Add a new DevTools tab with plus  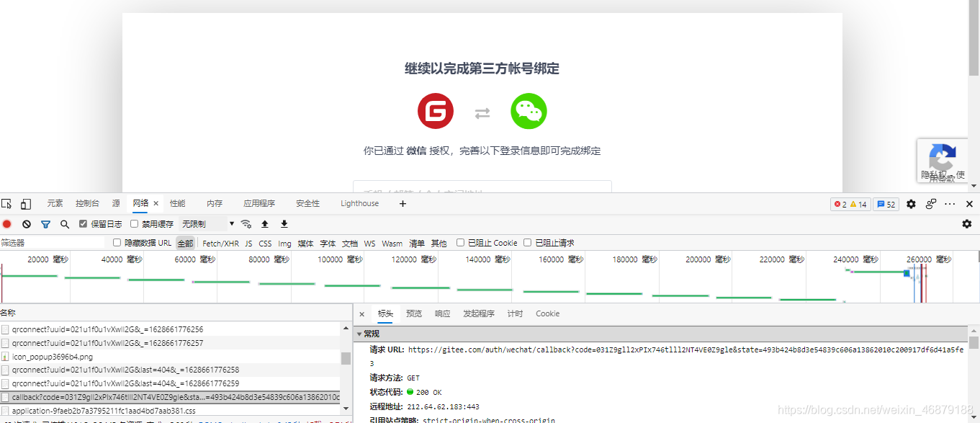point(403,204)
